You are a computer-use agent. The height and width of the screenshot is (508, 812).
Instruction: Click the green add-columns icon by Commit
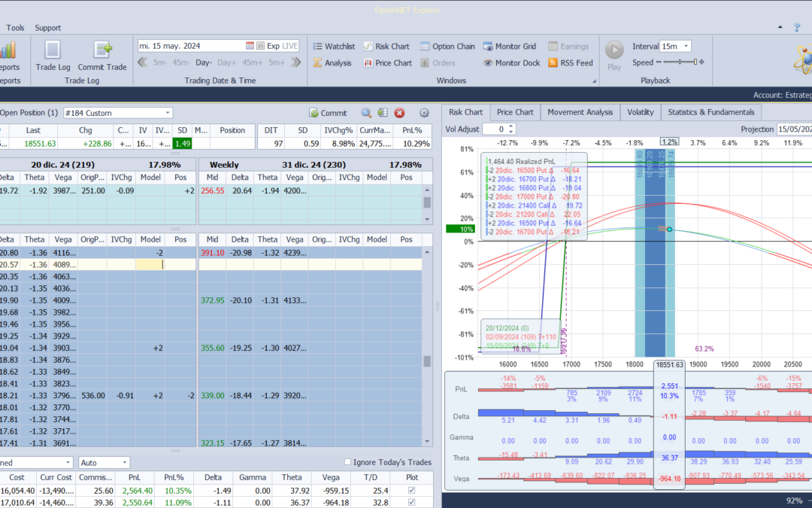click(x=383, y=112)
